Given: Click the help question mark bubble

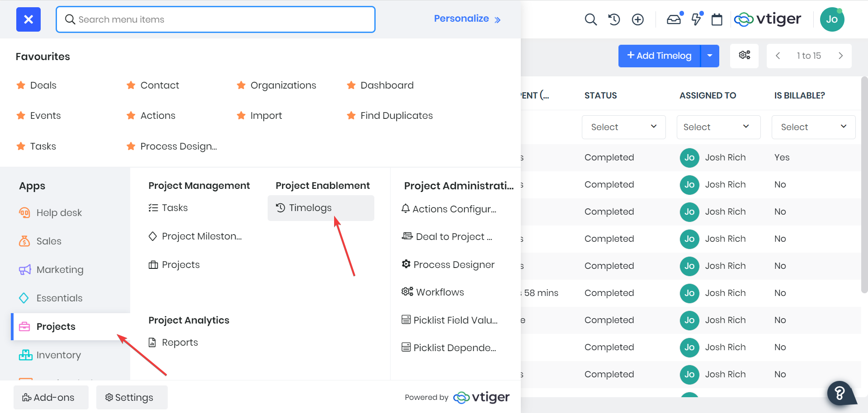Looking at the screenshot, I should [840, 393].
